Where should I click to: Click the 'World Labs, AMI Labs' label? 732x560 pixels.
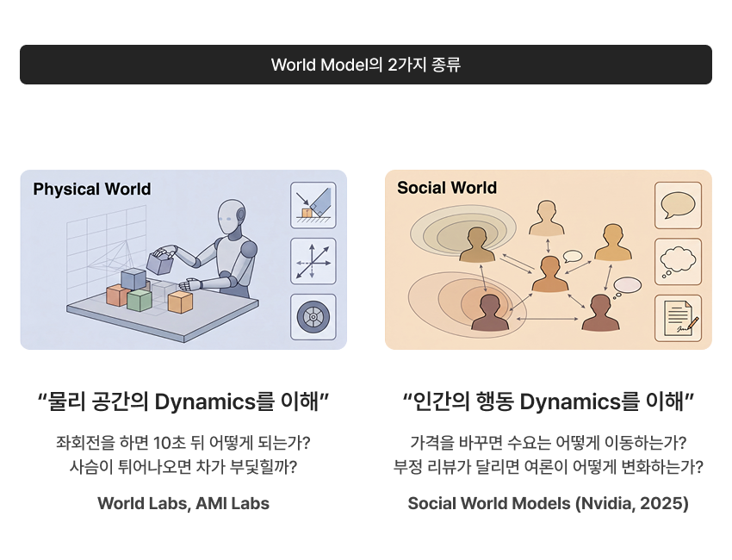tap(183, 503)
